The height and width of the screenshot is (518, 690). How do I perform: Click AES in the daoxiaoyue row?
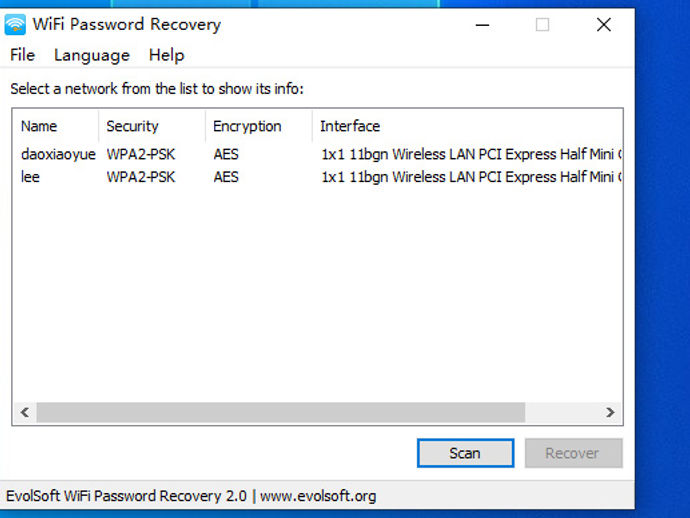[x=226, y=154]
